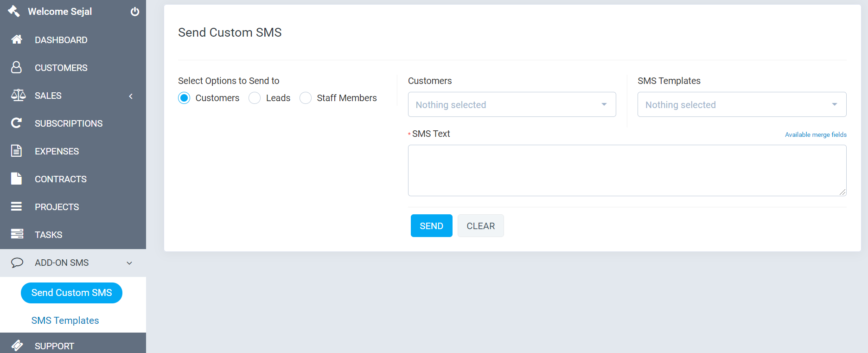The height and width of the screenshot is (353, 868).
Task: Click the Support ticket icon
Action: (17, 346)
